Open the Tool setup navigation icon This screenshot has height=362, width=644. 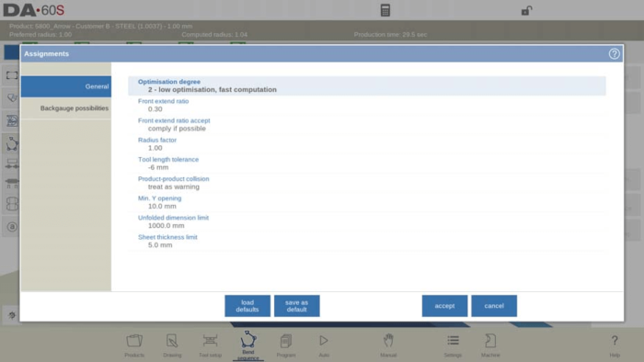(x=210, y=345)
